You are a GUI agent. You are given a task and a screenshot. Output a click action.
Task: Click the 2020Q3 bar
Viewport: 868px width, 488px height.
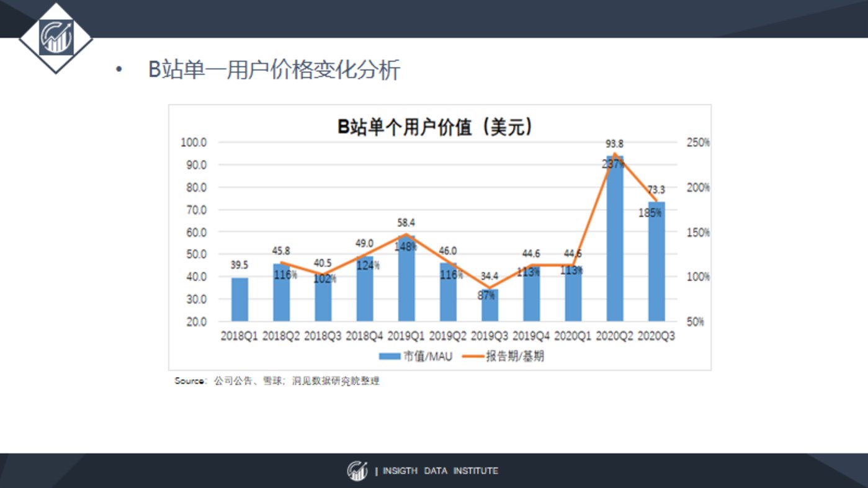point(656,262)
